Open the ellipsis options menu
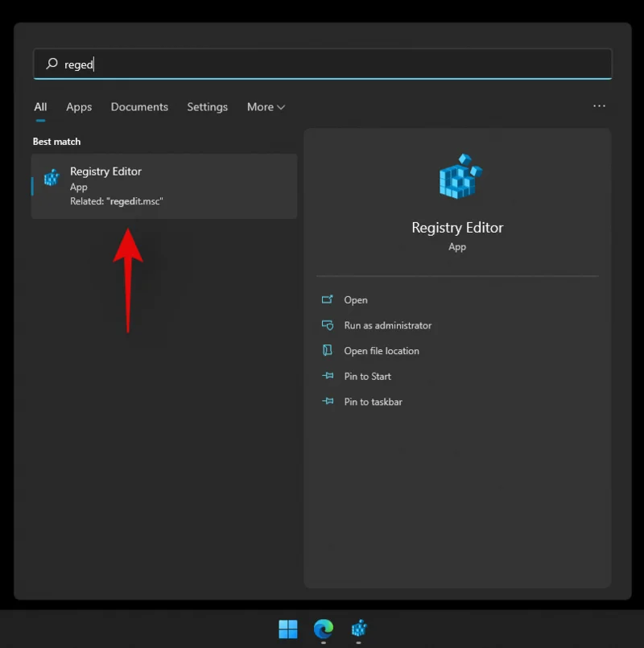 (x=599, y=106)
